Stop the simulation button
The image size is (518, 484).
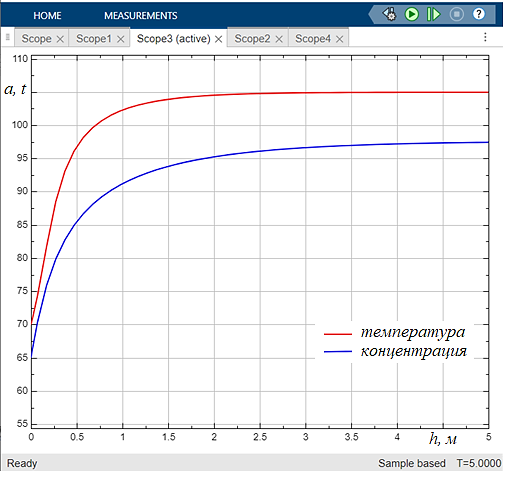[x=456, y=14]
